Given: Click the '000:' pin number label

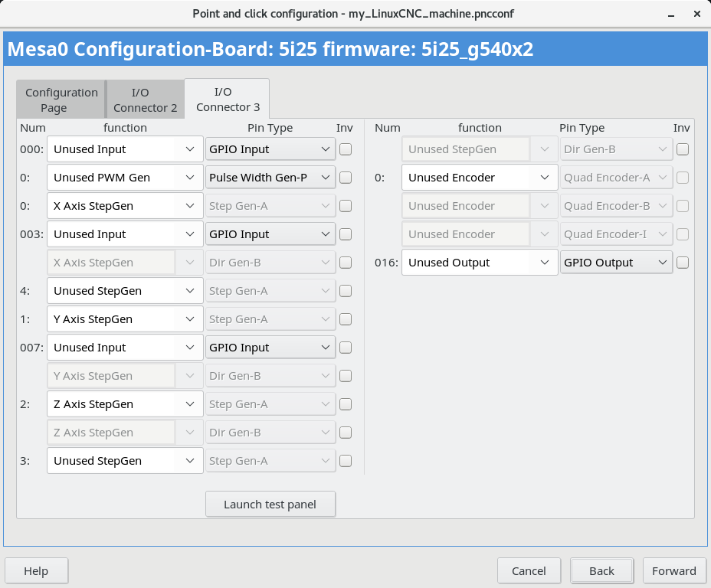Looking at the screenshot, I should (31, 149).
